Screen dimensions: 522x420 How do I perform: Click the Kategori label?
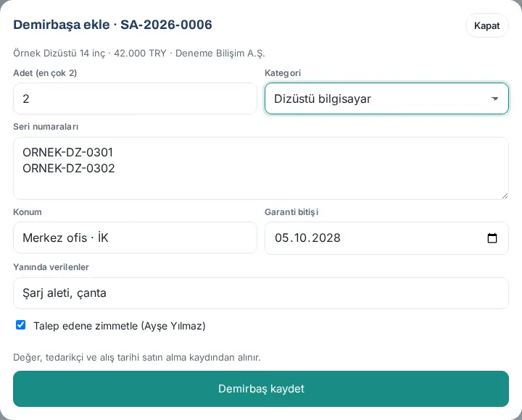(283, 73)
